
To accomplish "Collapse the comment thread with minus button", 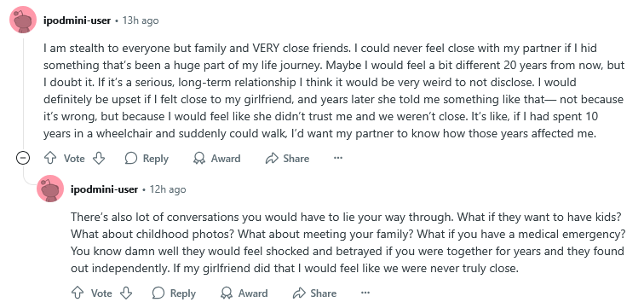I will click(23, 159).
